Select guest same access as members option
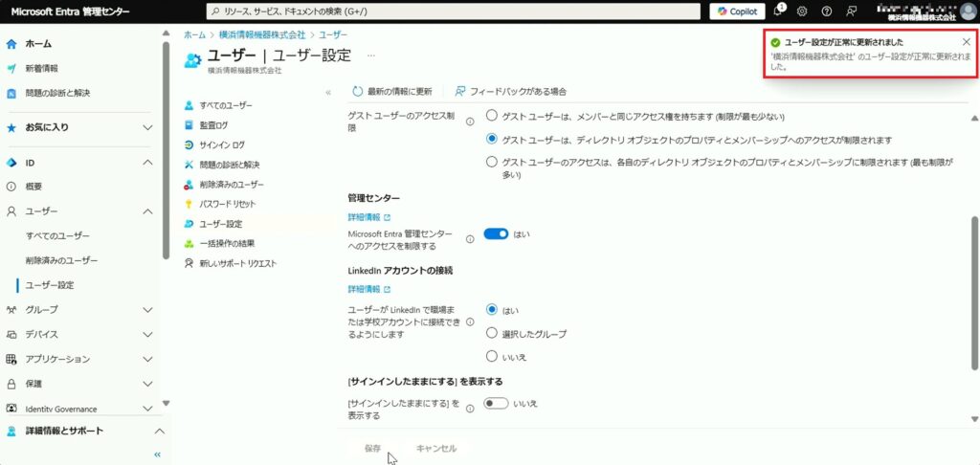 (492, 116)
